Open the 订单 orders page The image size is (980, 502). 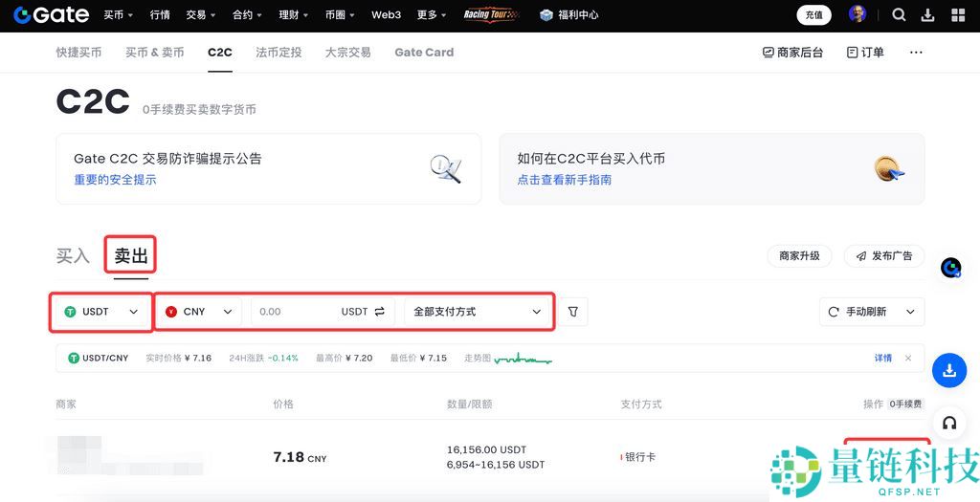pyautogui.click(x=865, y=53)
